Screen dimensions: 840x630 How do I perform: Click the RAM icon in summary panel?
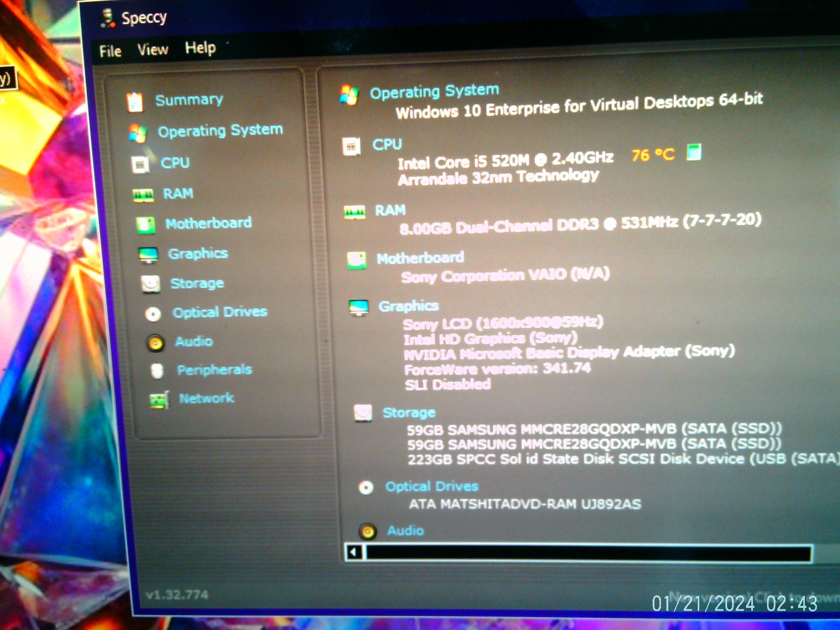click(x=354, y=212)
